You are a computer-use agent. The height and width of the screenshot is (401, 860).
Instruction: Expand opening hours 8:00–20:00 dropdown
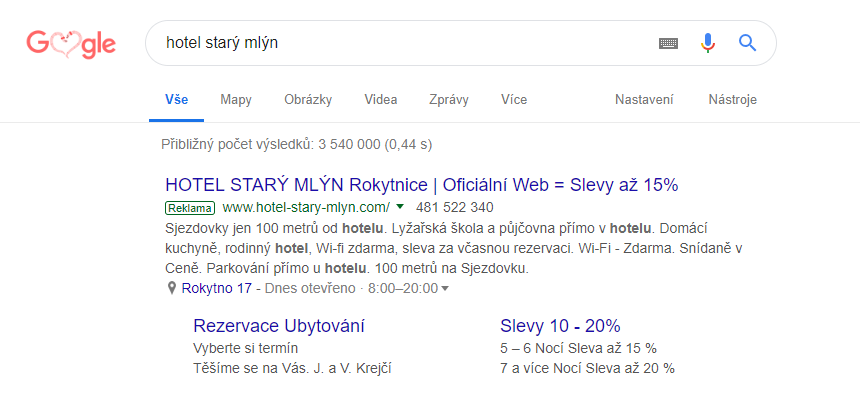pos(445,289)
